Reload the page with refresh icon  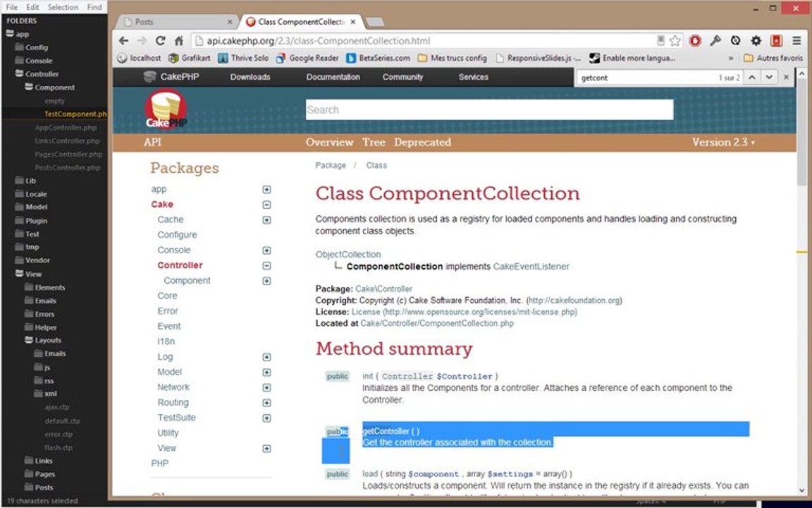[x=161, y=41]
